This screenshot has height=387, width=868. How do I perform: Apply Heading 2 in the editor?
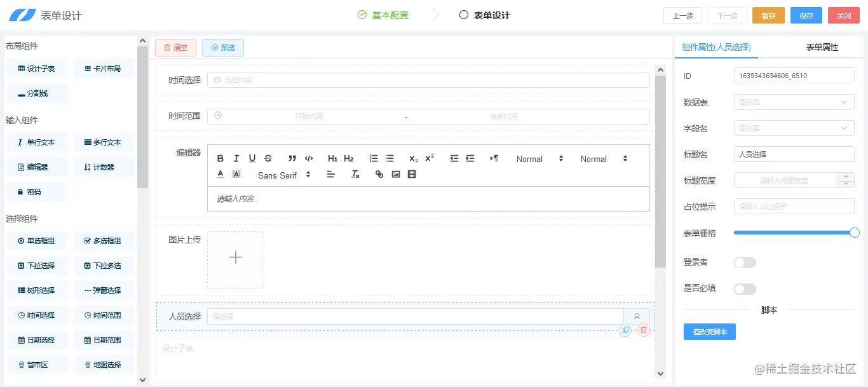(349, 159)
